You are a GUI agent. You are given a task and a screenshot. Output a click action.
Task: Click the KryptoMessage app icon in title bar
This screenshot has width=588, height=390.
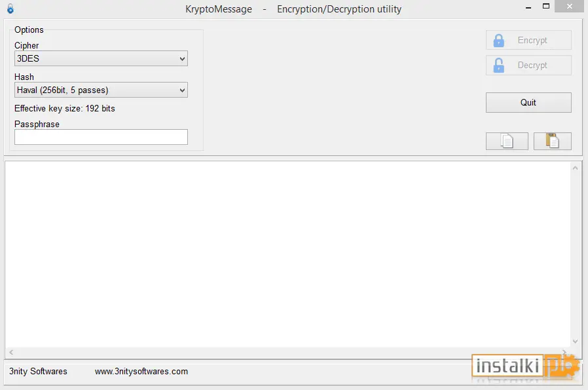point(10,9)
